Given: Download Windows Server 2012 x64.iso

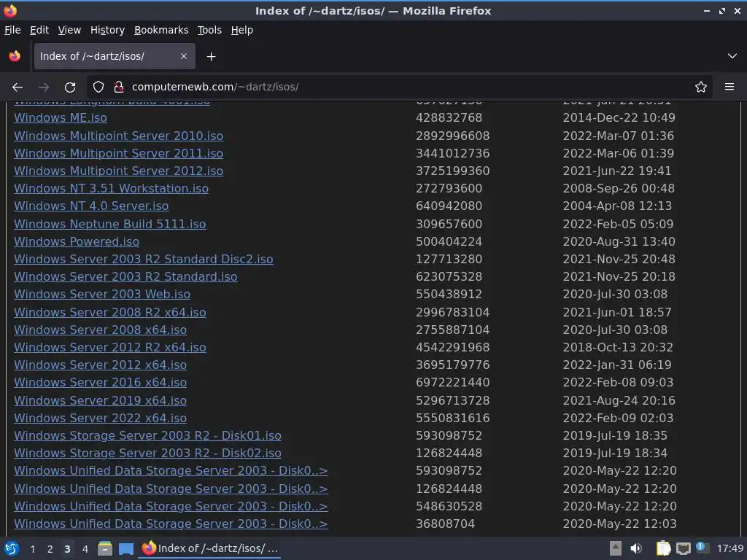Looking at the screenshot, I should click(100, 365).
